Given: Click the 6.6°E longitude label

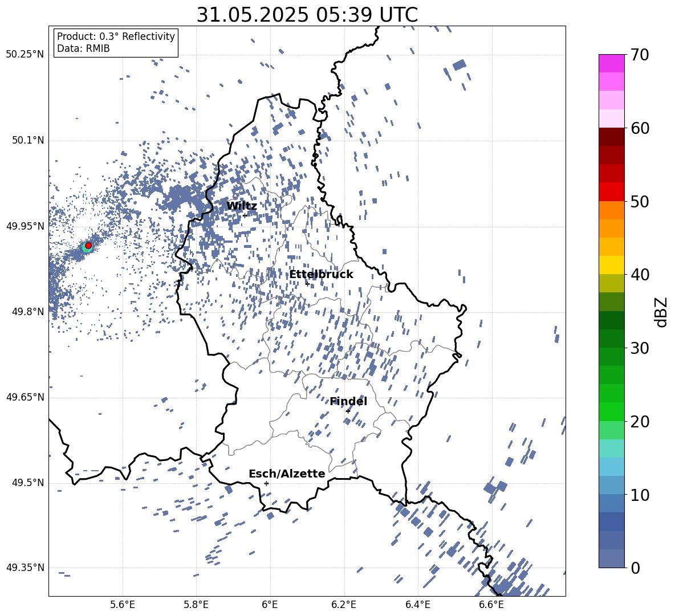Looking at the screenshot, I should click(491, 605).
